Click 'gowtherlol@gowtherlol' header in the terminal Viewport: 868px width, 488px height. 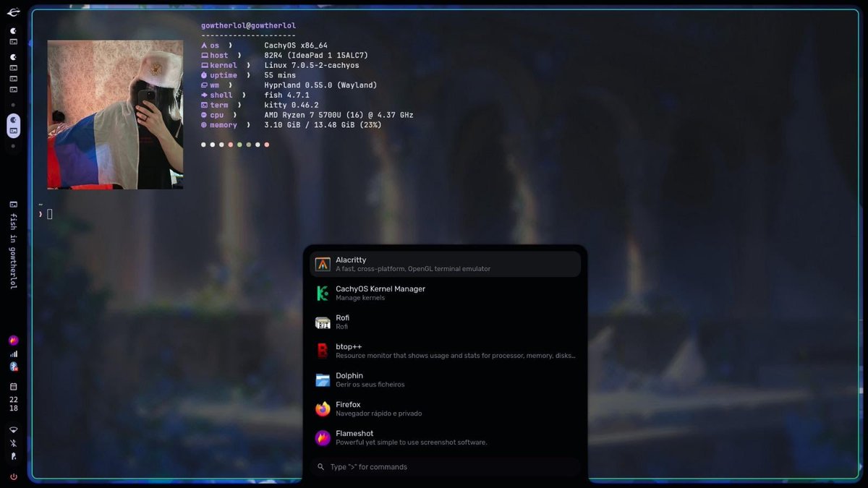coord(248,25)
